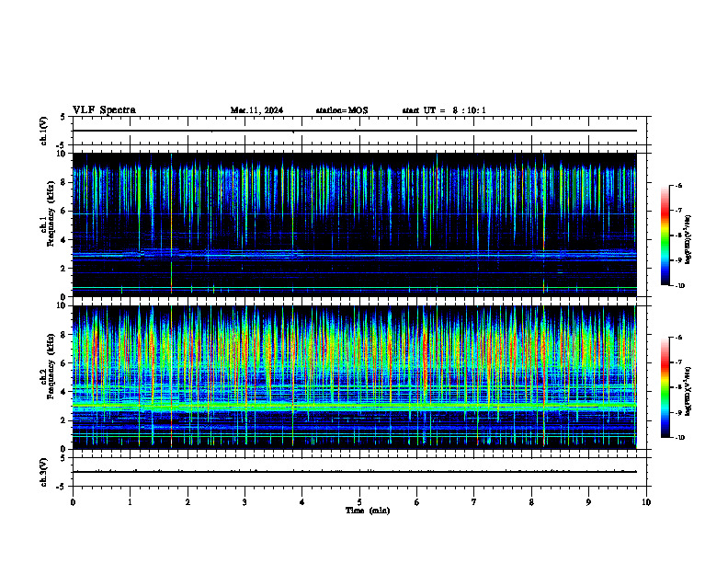Click the bright 3 kHz band in ch.2 spectrogram
Viewport: 728px width, 563px height.
(x=355, y=406)
